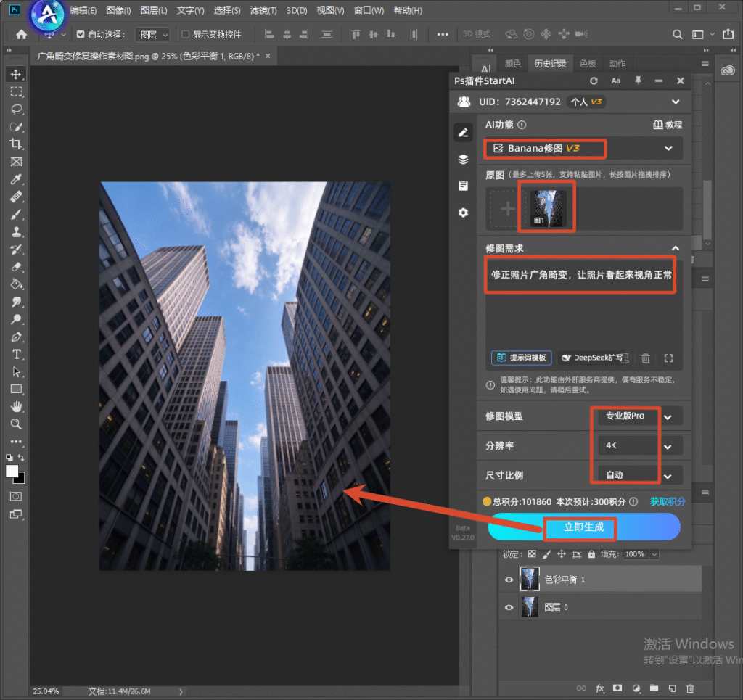Open the 提示词模板 prompt templates
The height and width of the screenshot is (700, 743).
[522, 358]
